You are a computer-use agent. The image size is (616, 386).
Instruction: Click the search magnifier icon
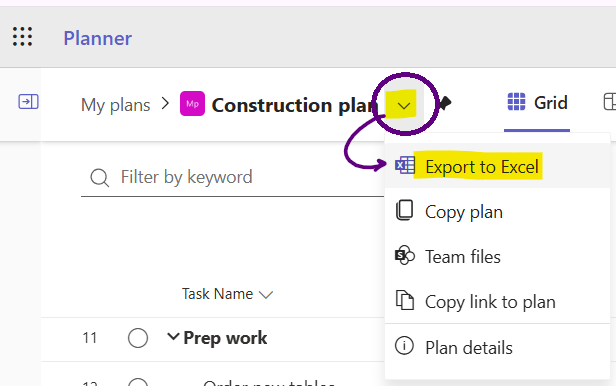point(99,178)
